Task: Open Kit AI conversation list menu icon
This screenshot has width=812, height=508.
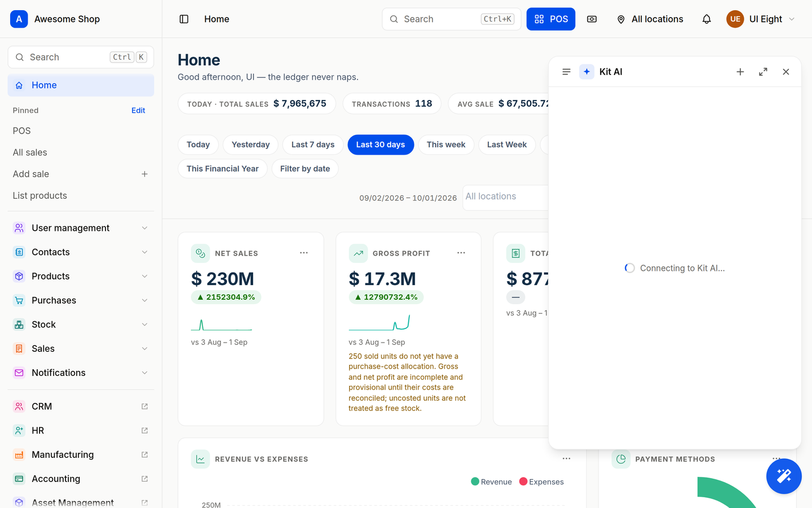Action: [x=567, y=72]
